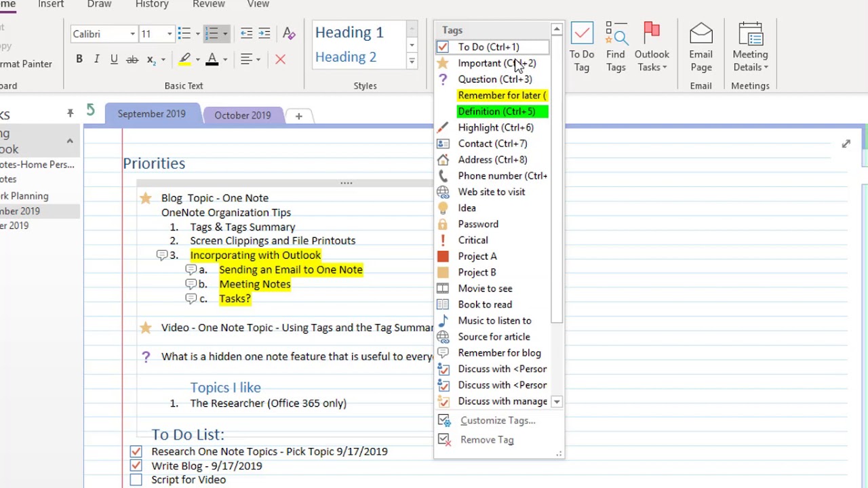
Task: Click the clear formatting icon
Action: coord(289,33)
